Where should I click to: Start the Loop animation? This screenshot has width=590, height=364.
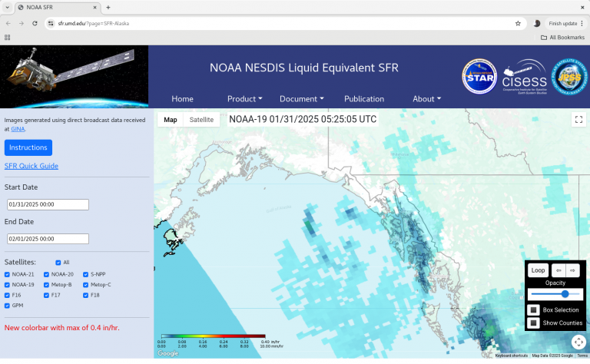coord(538,270)
